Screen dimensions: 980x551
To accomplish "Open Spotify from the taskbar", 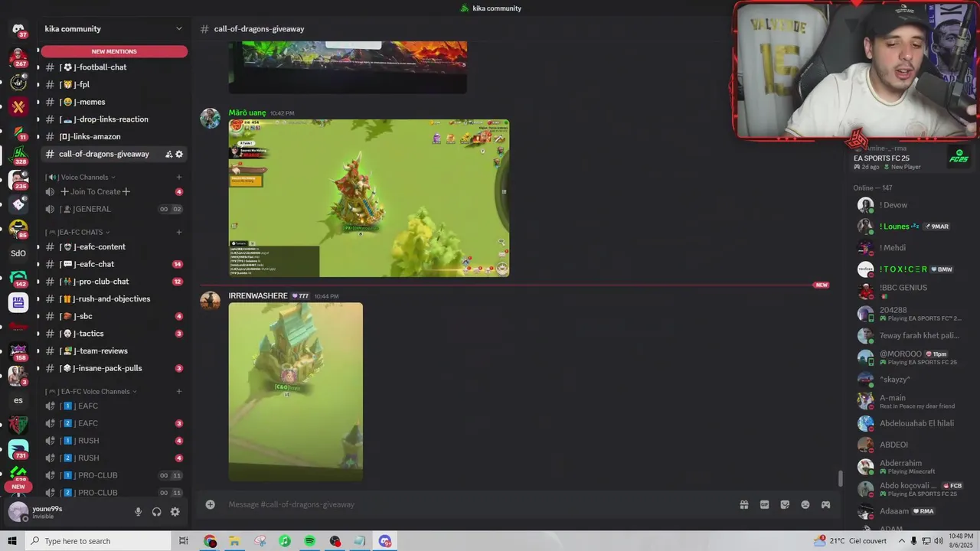I will click(309, 541).
